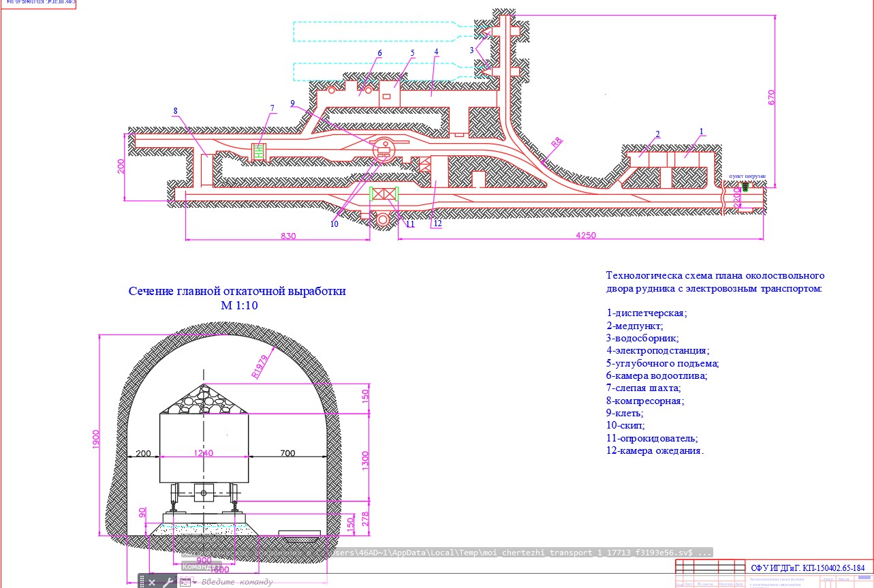
Task: Select legend entry '10-скип'
Action: pos(625,425)
